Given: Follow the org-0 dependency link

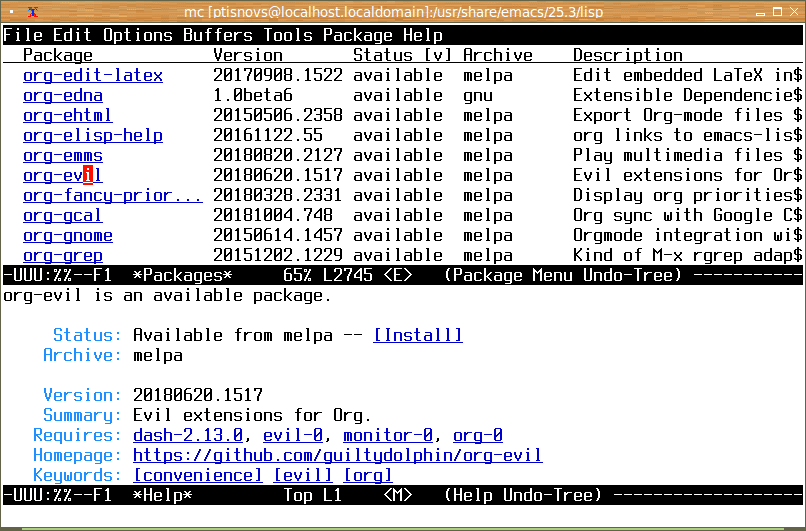Looking at the screenshot, I should 478,435.
